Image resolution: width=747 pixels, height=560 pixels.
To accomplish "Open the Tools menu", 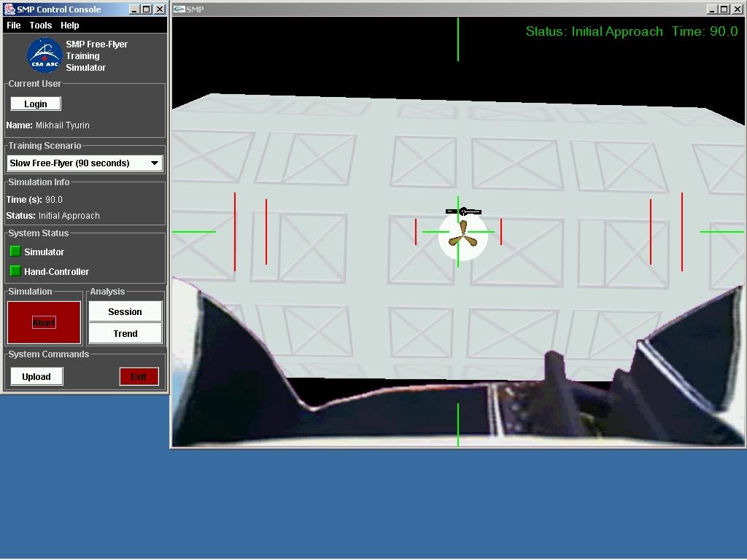I will 40,25.
